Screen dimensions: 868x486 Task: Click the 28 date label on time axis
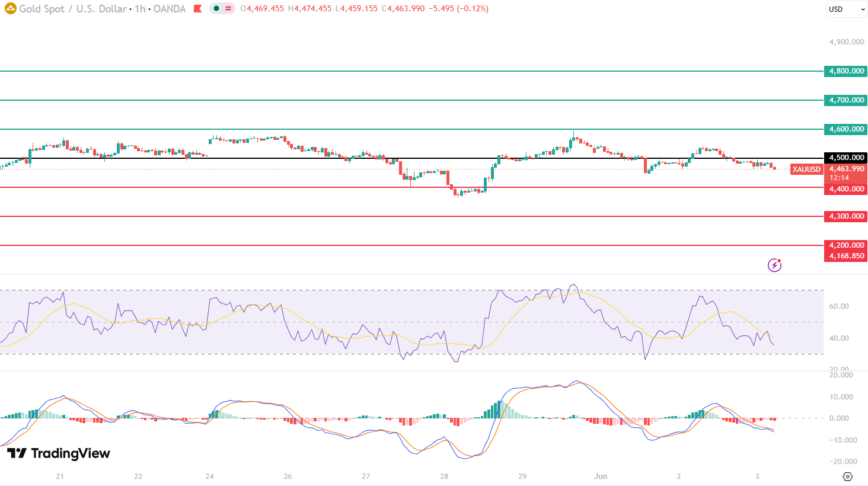tap(444, 476)
